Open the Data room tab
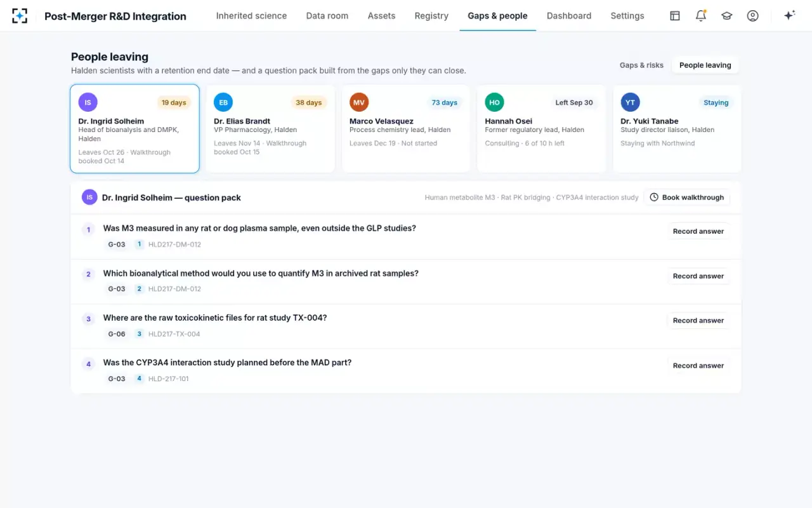Screen dimensions: 812x508 click(x=327, y=16)
